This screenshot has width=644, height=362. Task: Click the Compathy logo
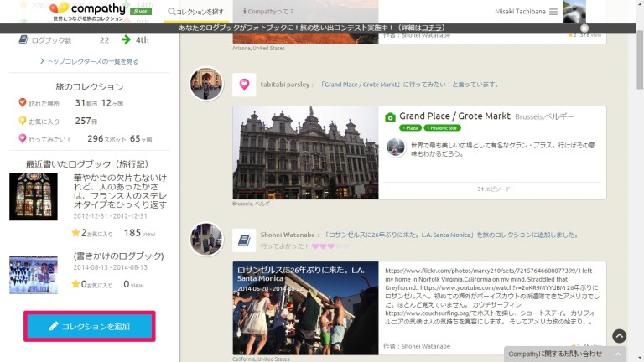[x=87, y=11]
